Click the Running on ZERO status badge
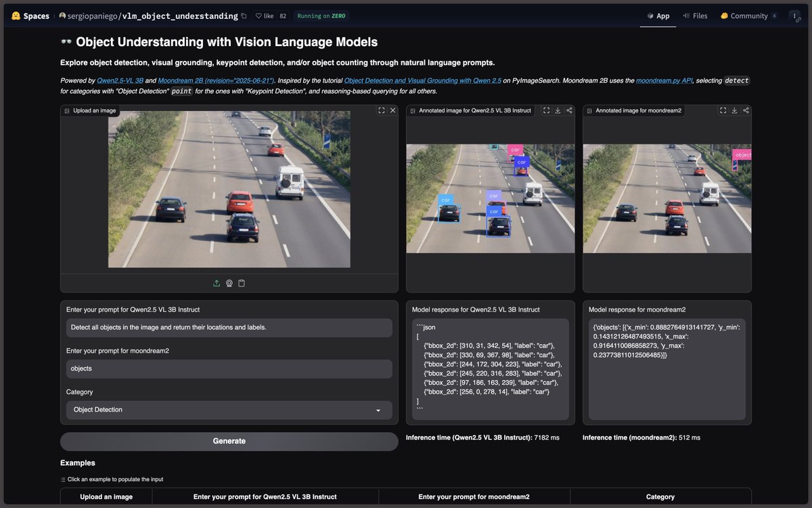This screenshot has width=812, height=508. 321,16
